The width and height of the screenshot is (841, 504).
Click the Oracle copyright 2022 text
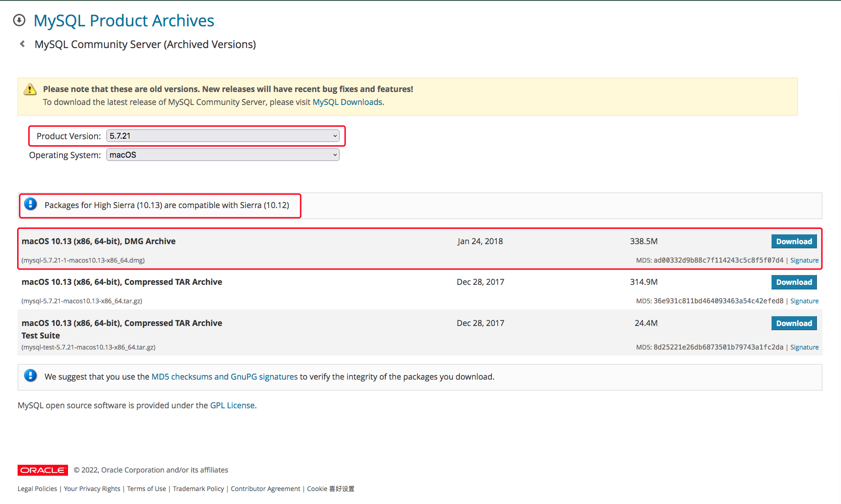click(x=151, y=470)
